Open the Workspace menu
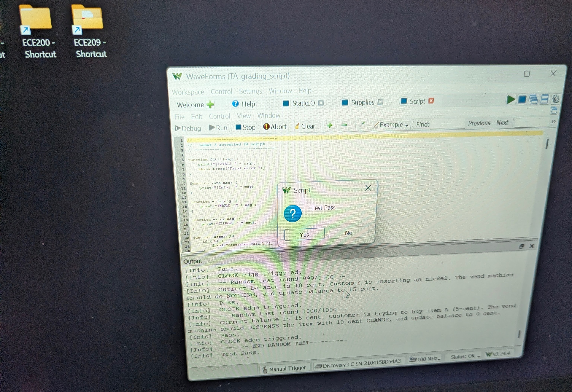572x392 pixels. click(188, 92)
